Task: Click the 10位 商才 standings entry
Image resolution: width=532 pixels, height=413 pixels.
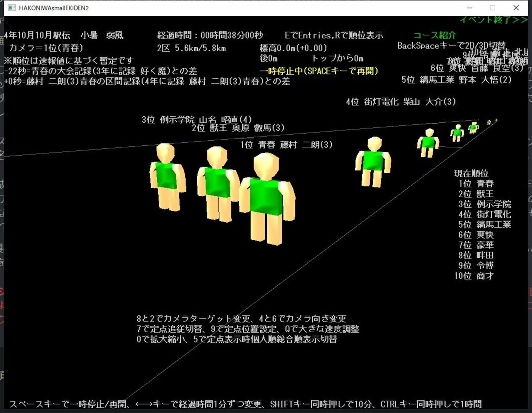Action: [x=474, y=276]
